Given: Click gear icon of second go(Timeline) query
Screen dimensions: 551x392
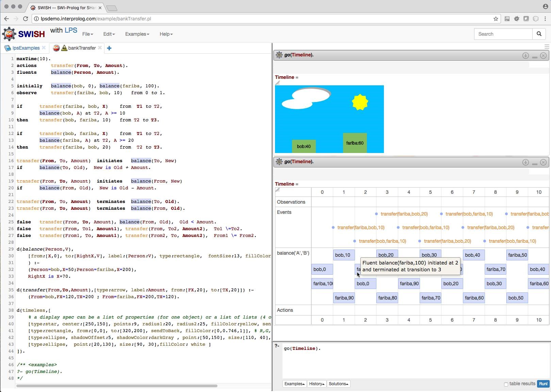Looking at the screenshot, I should point(279,162).
